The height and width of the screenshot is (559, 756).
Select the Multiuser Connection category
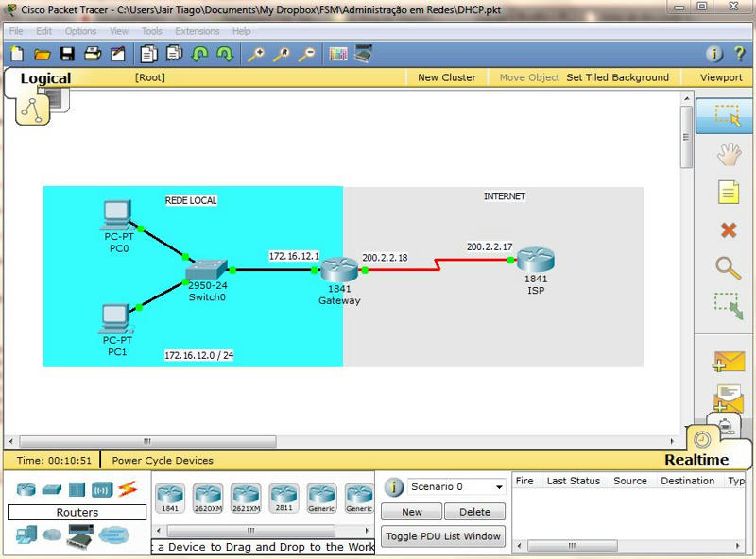[x=113, y=534]
